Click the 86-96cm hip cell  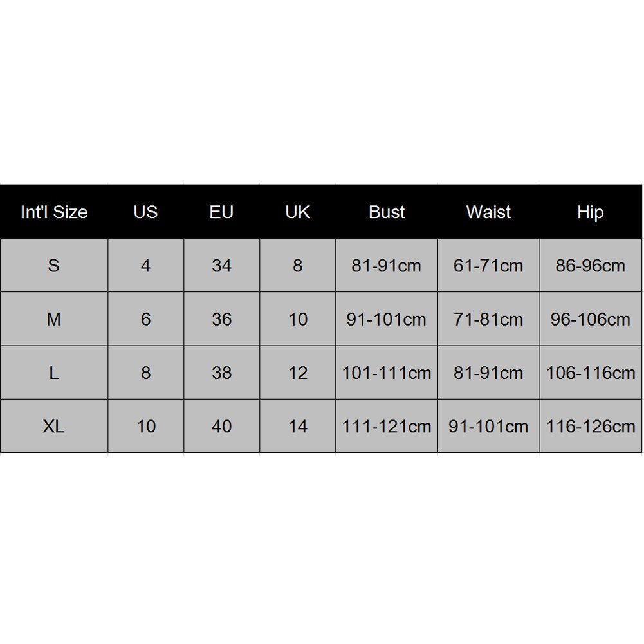[591, 266]
